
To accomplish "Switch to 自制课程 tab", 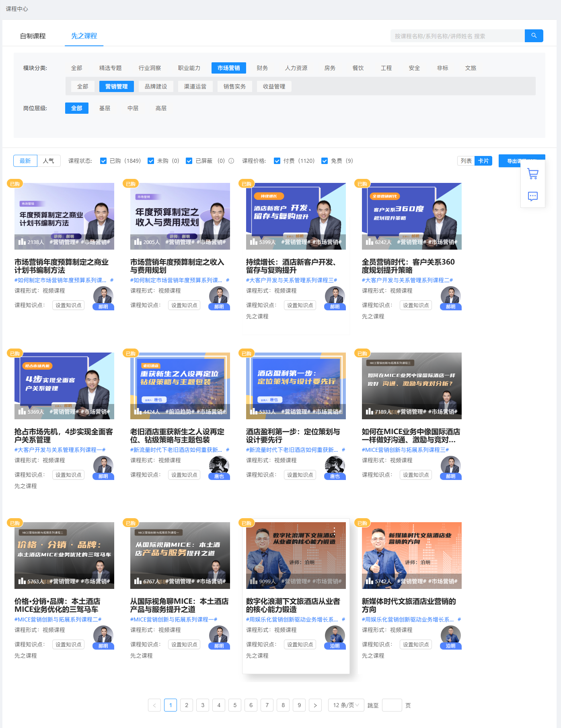I will [x=33, y=36].
